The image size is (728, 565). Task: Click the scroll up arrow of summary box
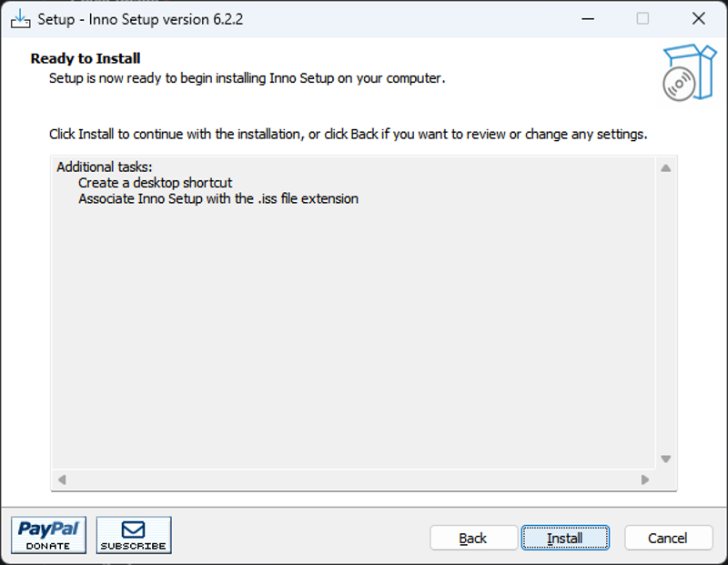666,168
